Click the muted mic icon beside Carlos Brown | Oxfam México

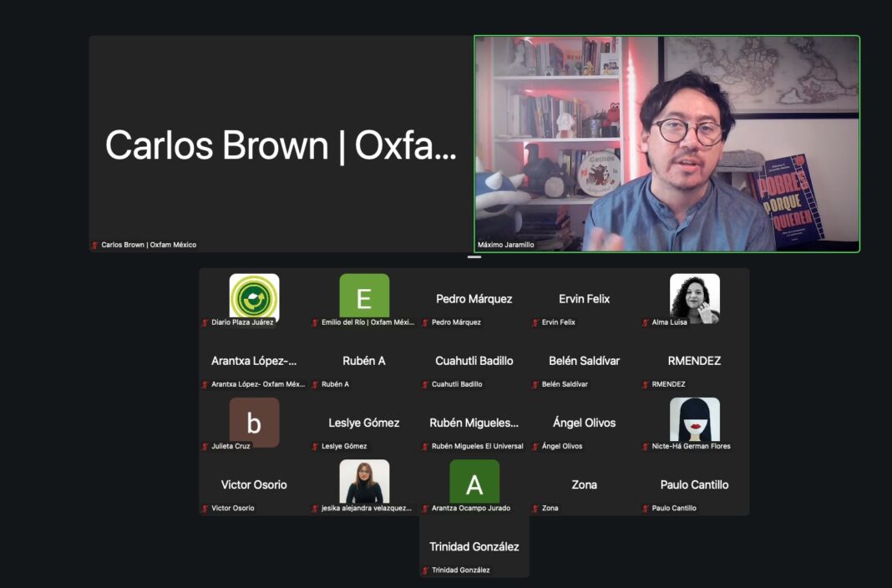(x=94, y=245)
